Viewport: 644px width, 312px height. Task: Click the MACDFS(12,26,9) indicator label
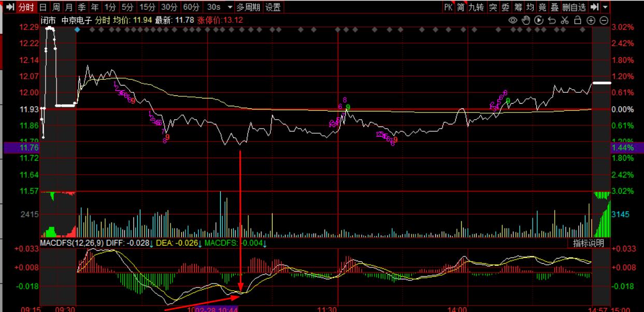click(70, 243)
